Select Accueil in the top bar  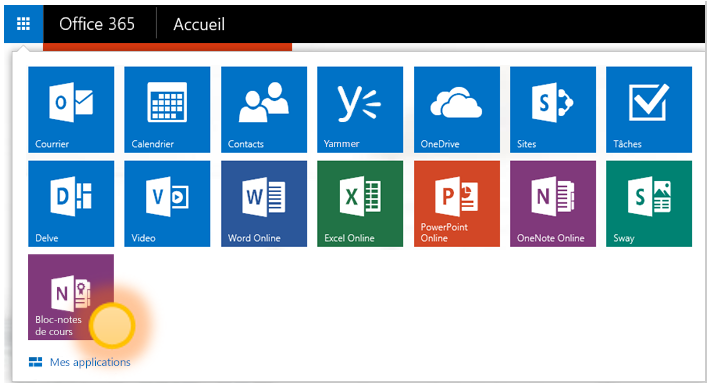pos(199,24)
